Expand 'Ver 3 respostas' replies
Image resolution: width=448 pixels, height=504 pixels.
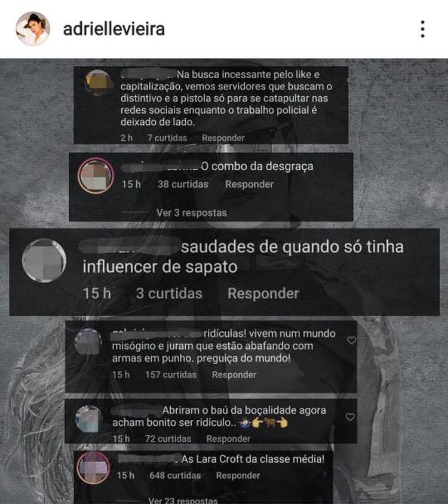click(x=192, y=213)
